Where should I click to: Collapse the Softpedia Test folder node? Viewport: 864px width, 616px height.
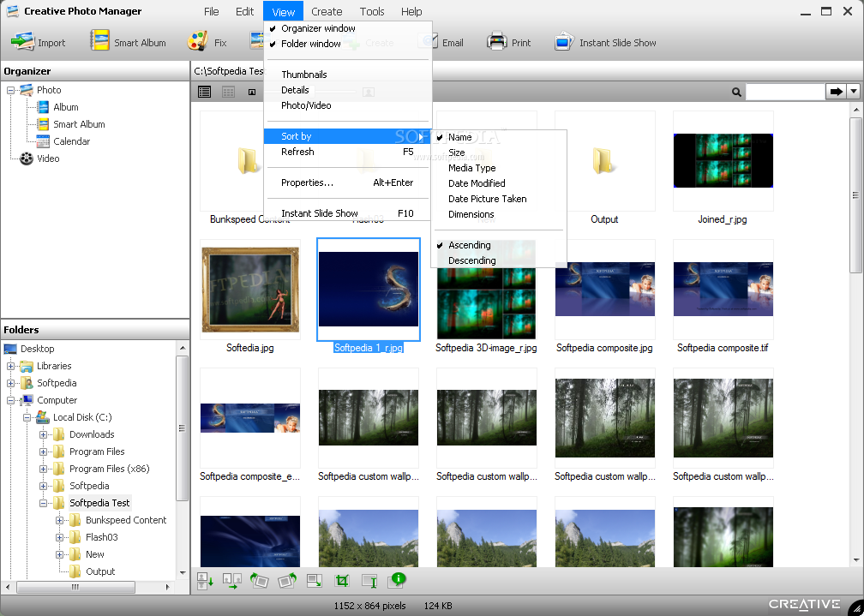pyautogui.click(x=43, y=503)
